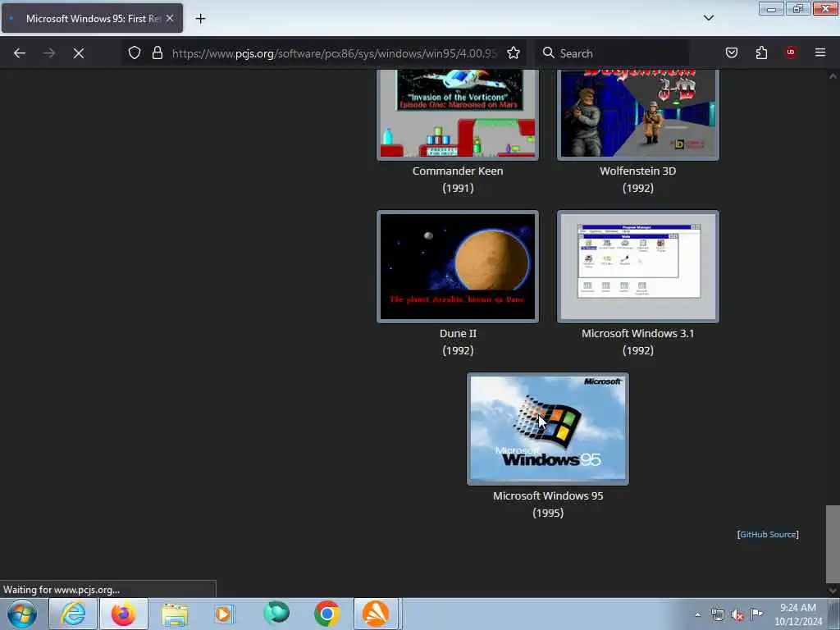Select the Microsoft Windows 95 tab
The height and width of the screenshot is (630, 840).
[92, 18]
